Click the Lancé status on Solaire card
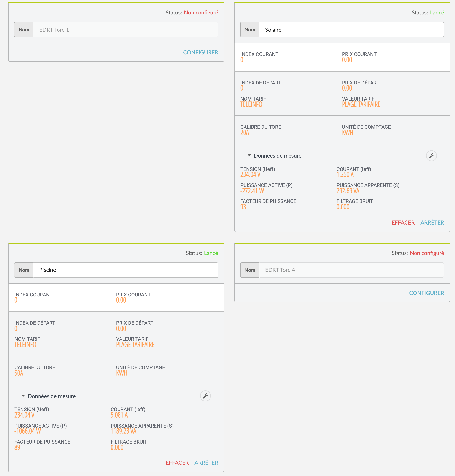This screenshot has width=455, height=476. 437,13
